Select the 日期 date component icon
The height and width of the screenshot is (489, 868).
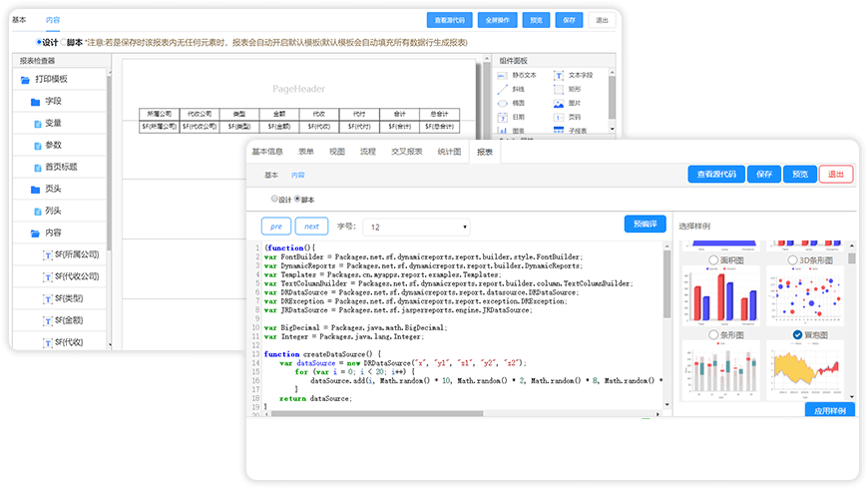(x=503, y=117)
